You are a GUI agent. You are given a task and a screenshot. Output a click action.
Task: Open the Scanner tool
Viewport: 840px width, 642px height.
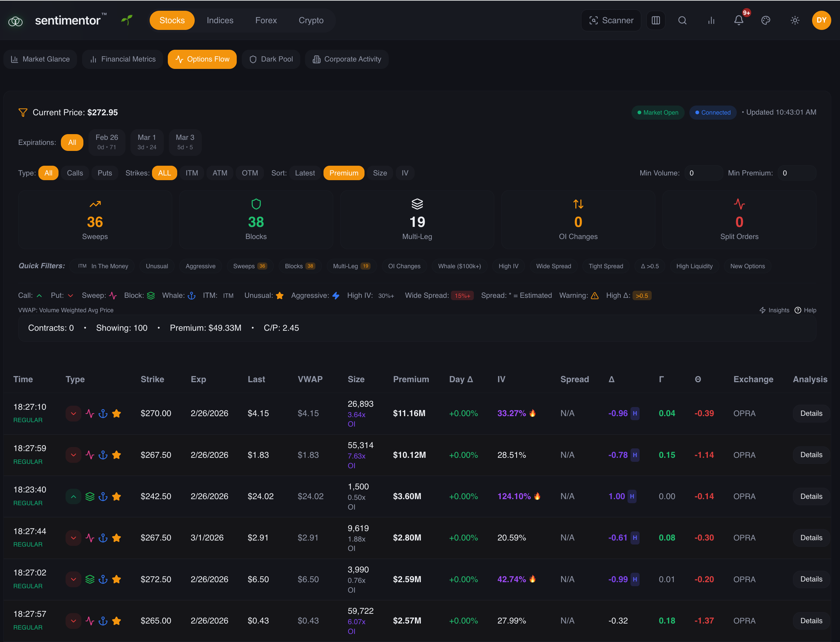tap(611, 20)
